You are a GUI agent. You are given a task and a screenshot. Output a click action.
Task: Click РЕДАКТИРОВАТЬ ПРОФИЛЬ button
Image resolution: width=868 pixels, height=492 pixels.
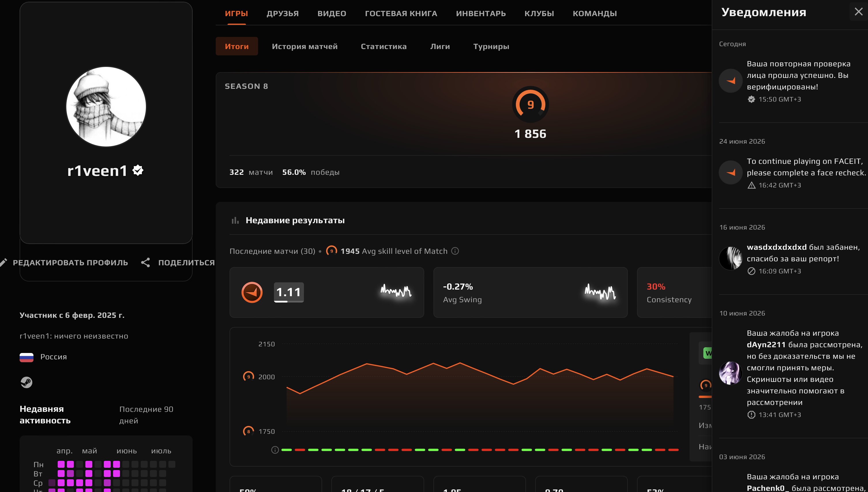(70, 262)
